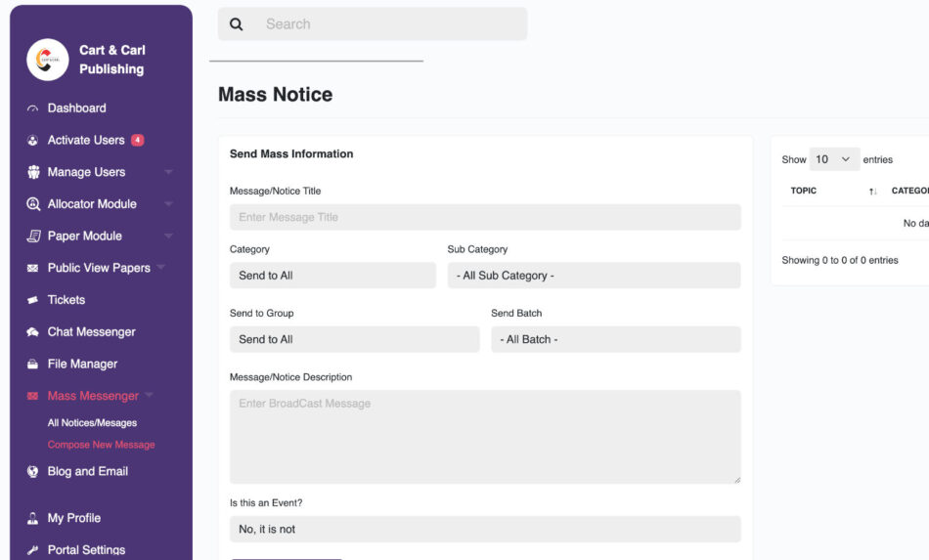Click the Cart & Carl Publishing logo
The height and width of the screenshot is (560, 929).
pyautogui.click(x=47, y=60)
